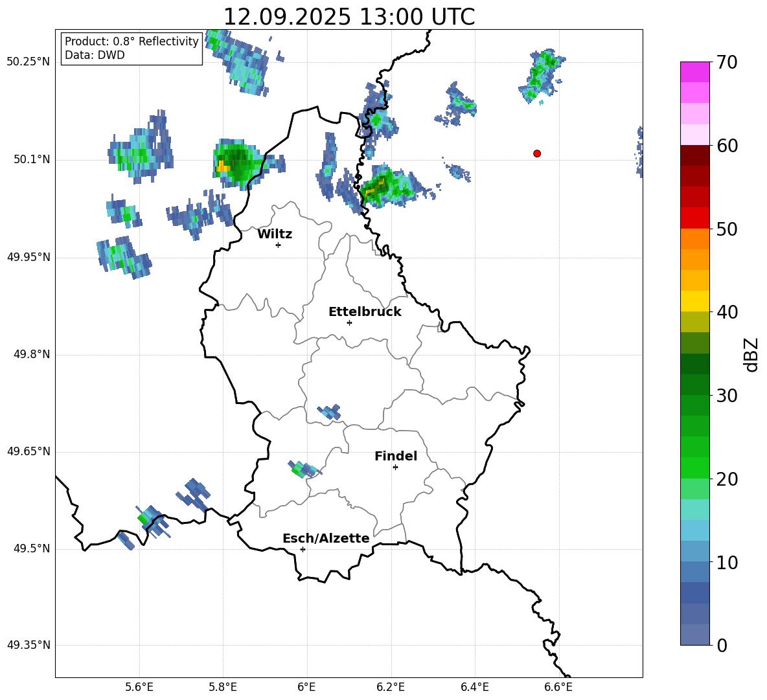Image resolution: width=767 pixels, height=700 pixels.
Task: Click the 49.5°N latitude label
Action: pos(32,548)
